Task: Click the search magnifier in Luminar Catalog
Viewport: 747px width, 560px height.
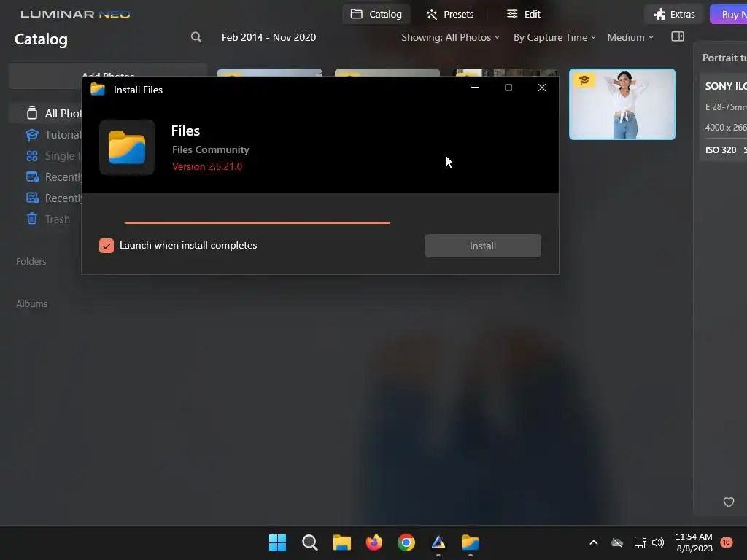Action: [196, 37]
